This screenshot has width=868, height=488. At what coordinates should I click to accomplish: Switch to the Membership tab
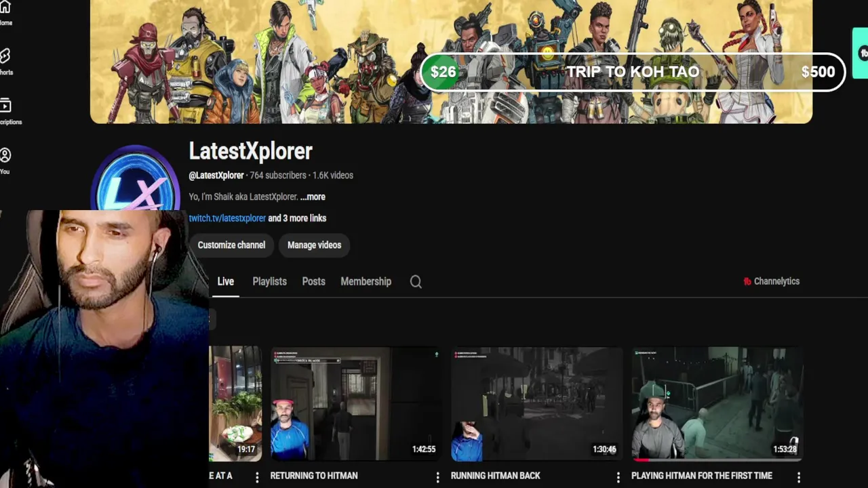[x=366, y=281]
